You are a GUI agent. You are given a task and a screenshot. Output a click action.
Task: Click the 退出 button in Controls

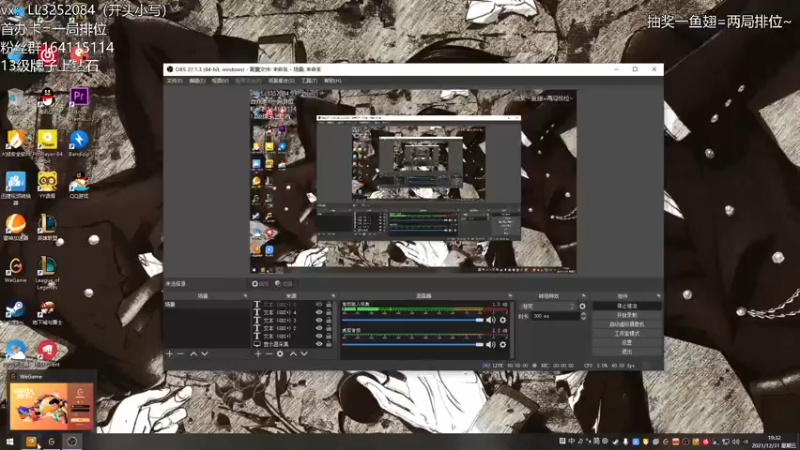[627, 352]
